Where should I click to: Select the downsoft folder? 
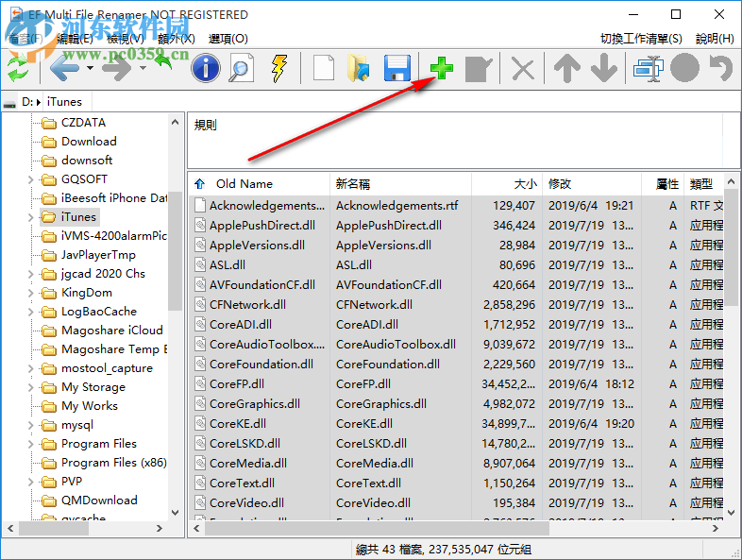coord(87,161)
